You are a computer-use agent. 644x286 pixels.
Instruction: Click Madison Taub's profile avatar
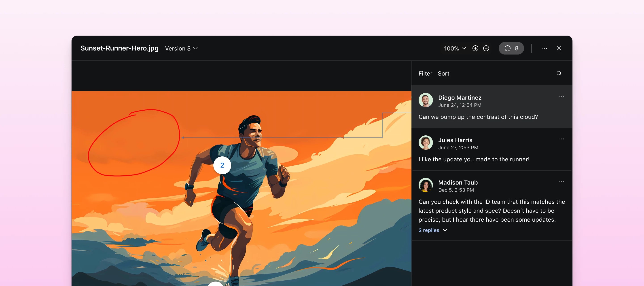tap(426, 185)
